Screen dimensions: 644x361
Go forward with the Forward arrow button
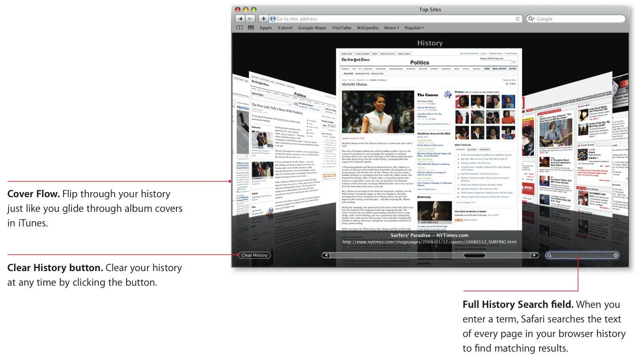click(250, 19)
